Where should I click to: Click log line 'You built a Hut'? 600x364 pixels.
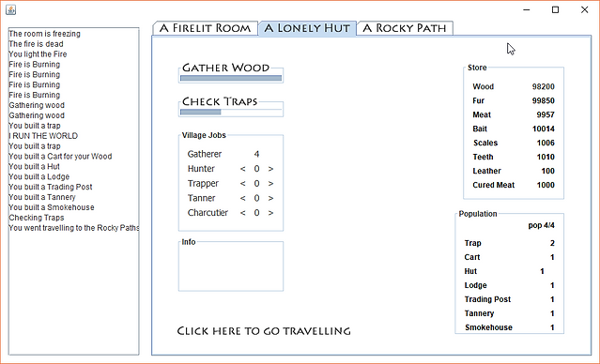tap(35, 166)
